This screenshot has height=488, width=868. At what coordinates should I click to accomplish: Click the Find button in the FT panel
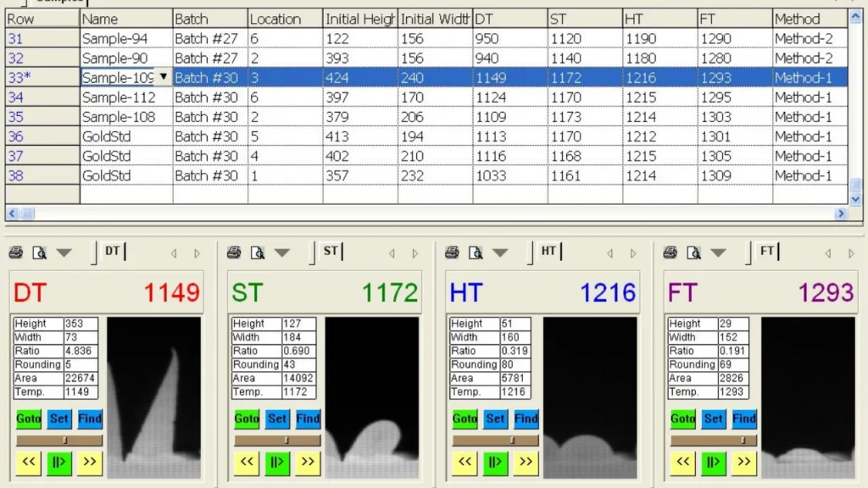click(744, 419)
